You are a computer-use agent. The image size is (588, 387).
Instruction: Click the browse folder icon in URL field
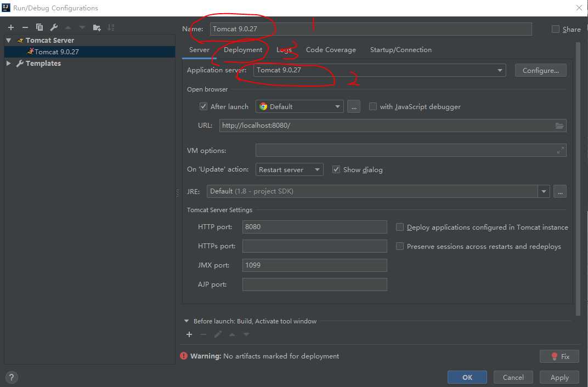click(559, 126)
